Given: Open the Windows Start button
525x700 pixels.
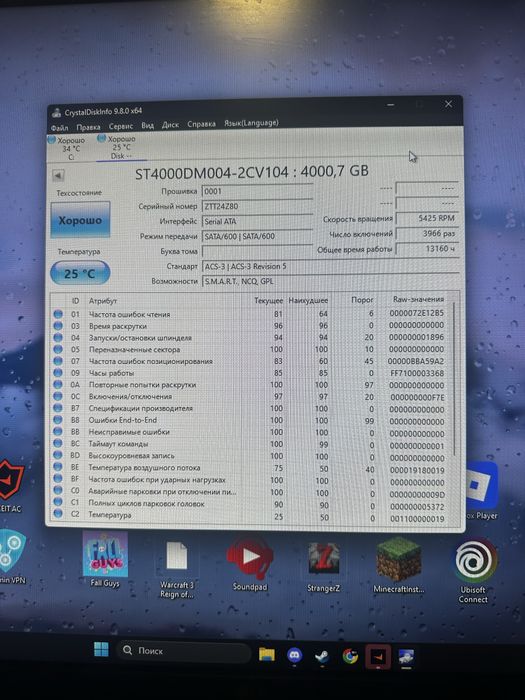Looking at the screenshot, I should 101,650.
